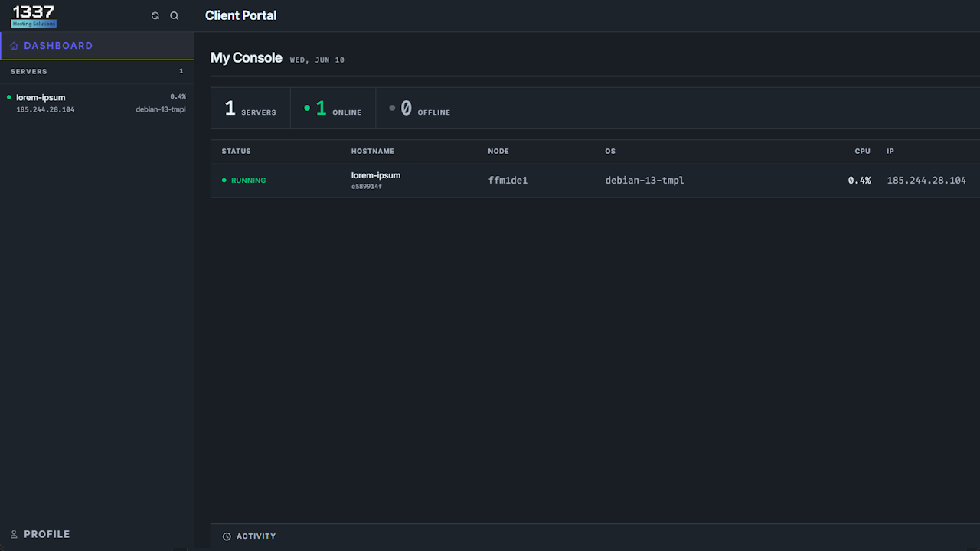Click the IP column header
The height and width of the screenshot is (551, 980).
pyautogui.click(x=890, y=152)
